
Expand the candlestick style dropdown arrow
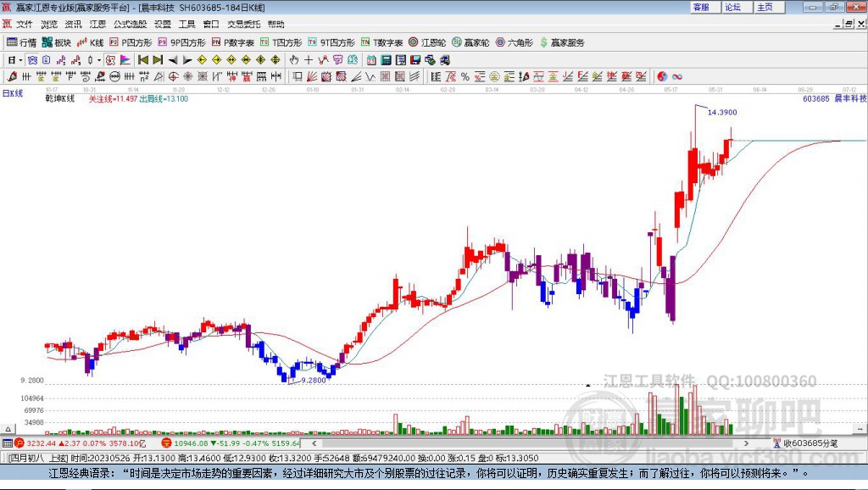(x=99, y=60)
